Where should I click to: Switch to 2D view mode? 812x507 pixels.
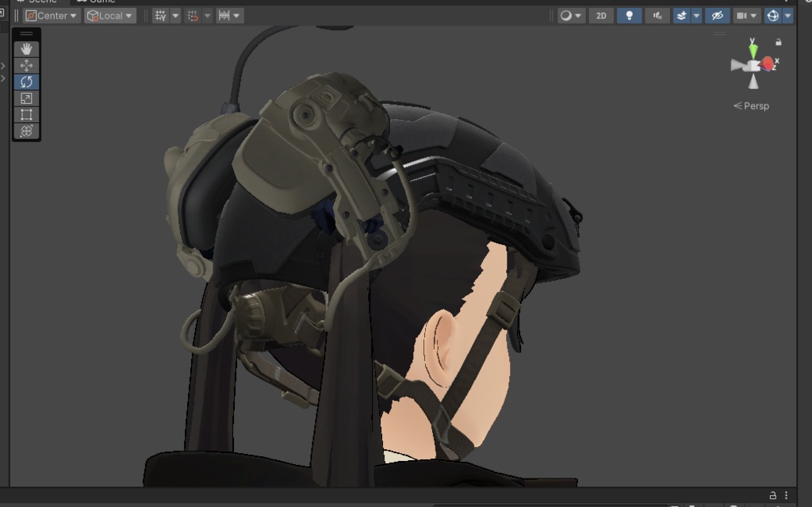[601, 16]
